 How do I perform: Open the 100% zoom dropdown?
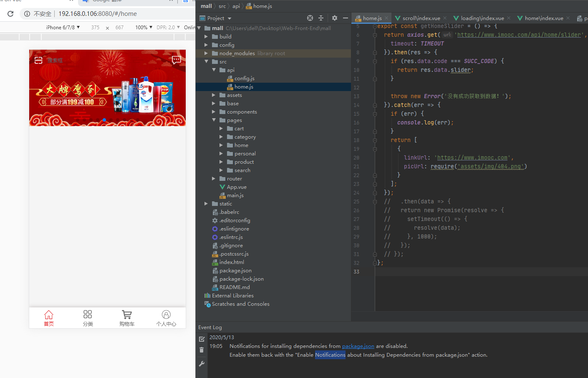tap(144, 27)
